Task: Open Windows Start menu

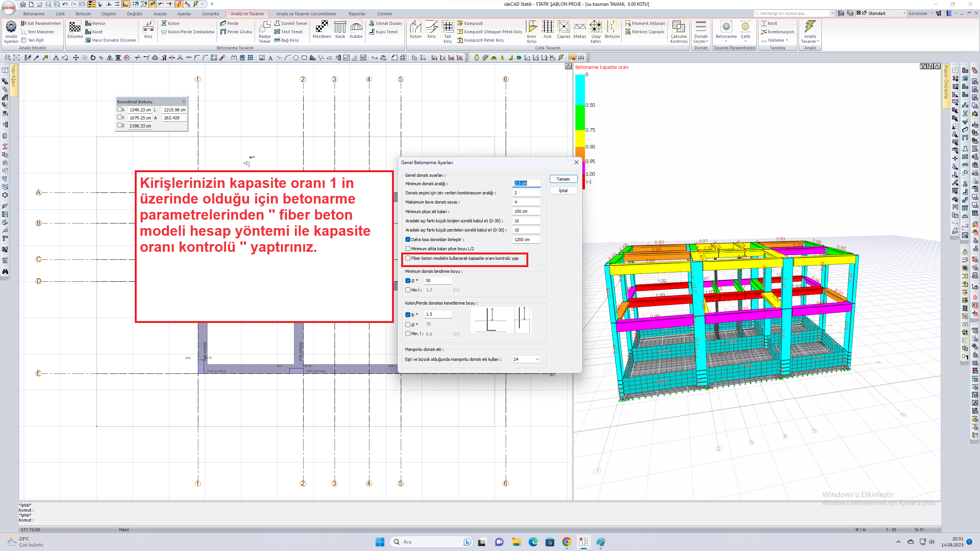Action: [380, 542]
